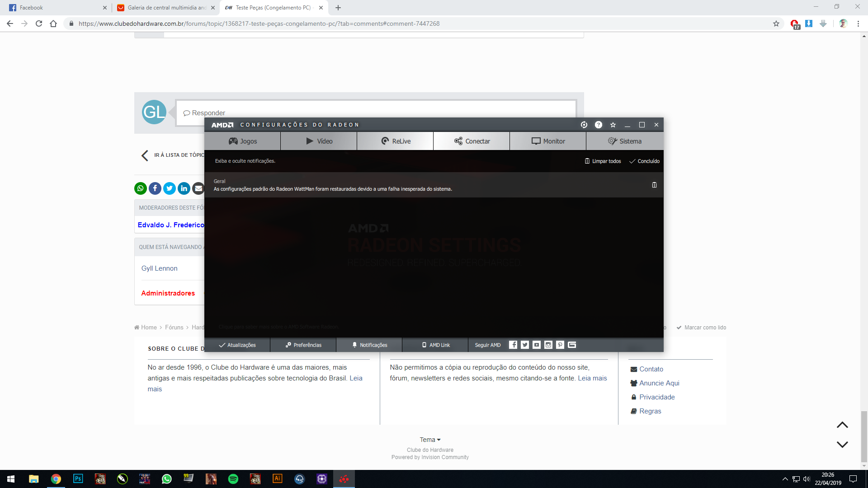Open a new browser tab
This screenshot has width=868, height=488.
pos(338,8)
